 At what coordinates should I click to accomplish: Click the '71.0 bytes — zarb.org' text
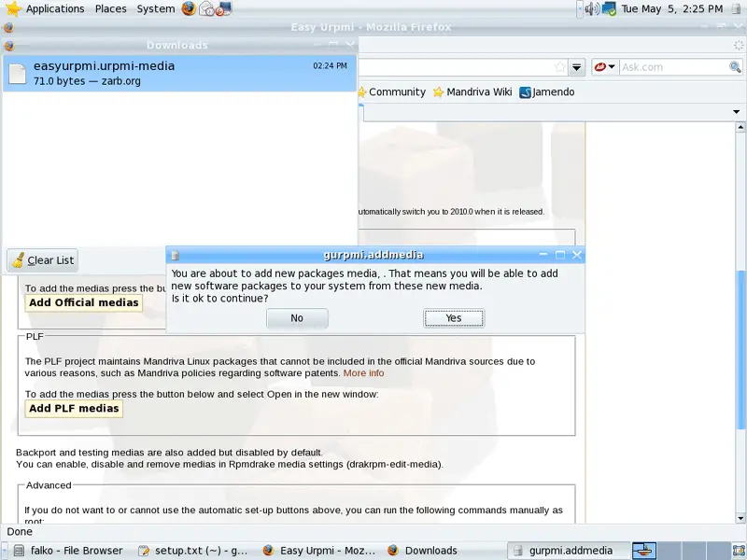[87, 81]
